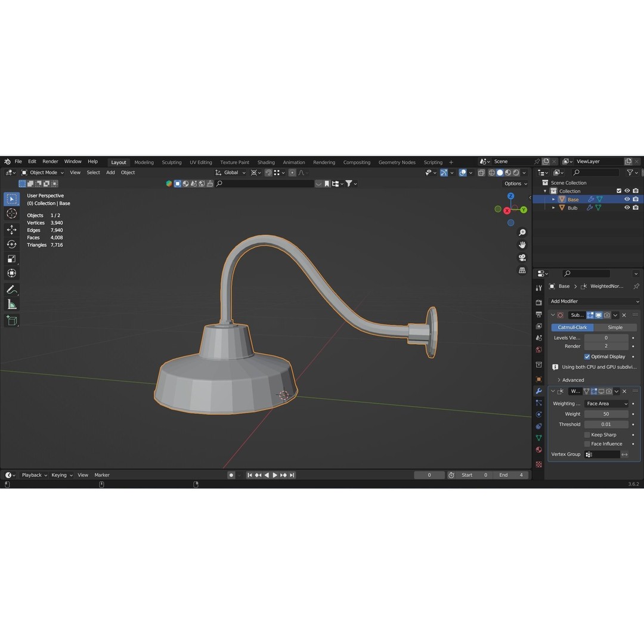Open the Object Data properties tab
This screenshot has height=644, width=644.
[539, 438]
